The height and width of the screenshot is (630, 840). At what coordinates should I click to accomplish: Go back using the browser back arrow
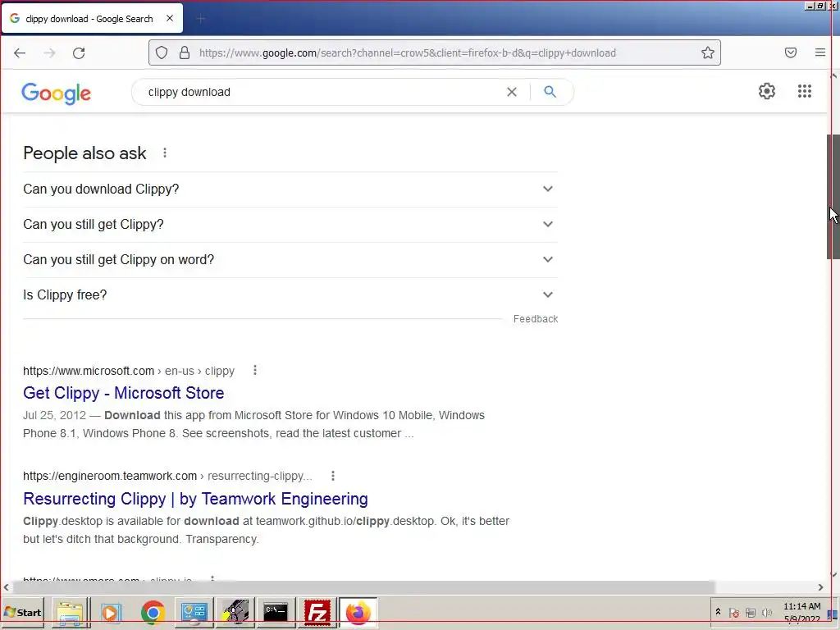click(x=20, y=53)
